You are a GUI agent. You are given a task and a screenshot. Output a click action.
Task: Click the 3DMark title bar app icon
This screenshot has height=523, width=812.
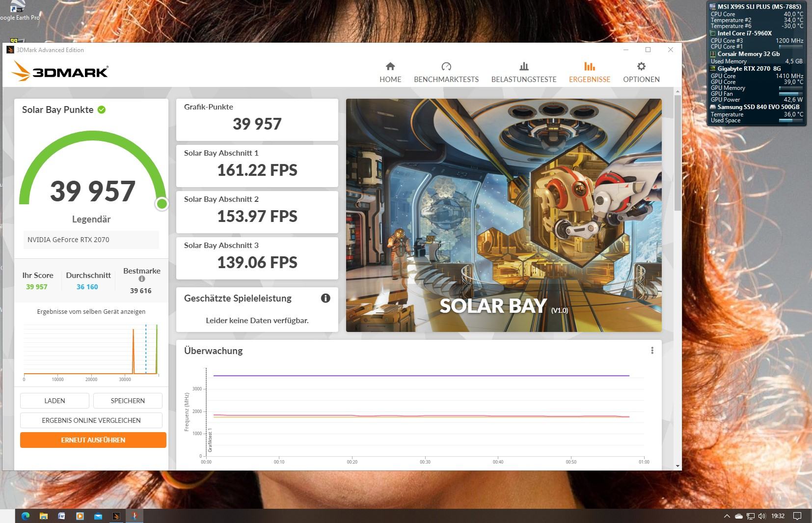(x=10, y=50)
